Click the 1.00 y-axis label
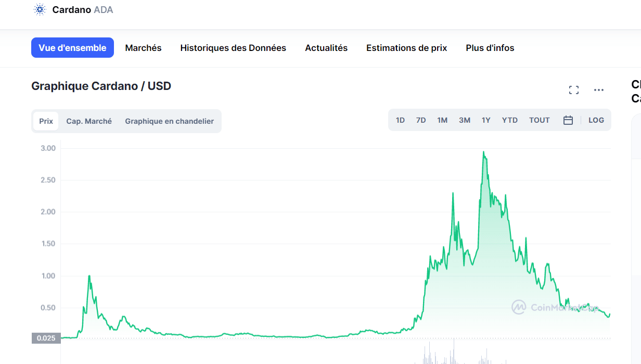 coord(48,276)
